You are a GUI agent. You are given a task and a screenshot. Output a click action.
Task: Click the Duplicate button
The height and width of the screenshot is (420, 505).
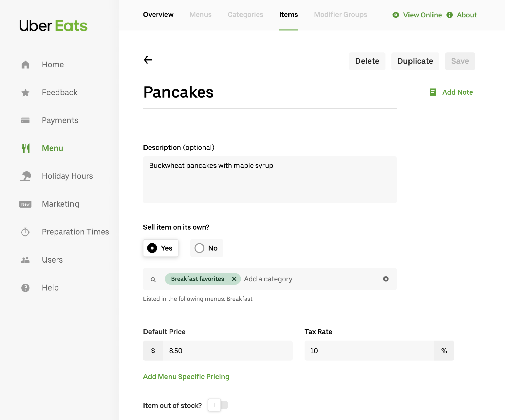(x=415, y=61)
